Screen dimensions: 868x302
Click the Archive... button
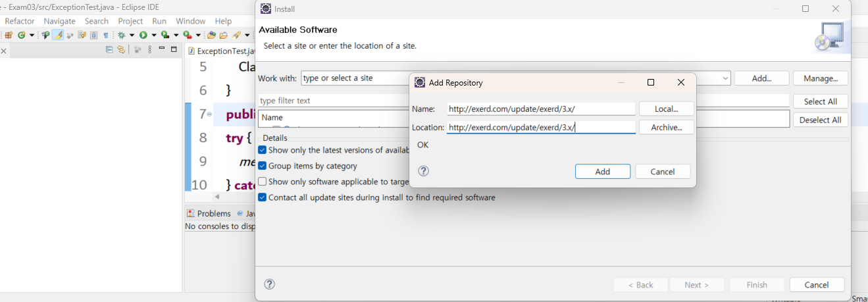point(667,127)
